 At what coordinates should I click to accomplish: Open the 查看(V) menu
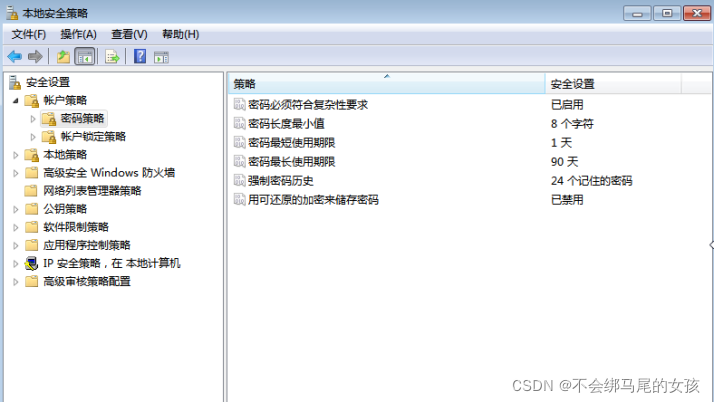pyautogui.click(x=129, y=34)
